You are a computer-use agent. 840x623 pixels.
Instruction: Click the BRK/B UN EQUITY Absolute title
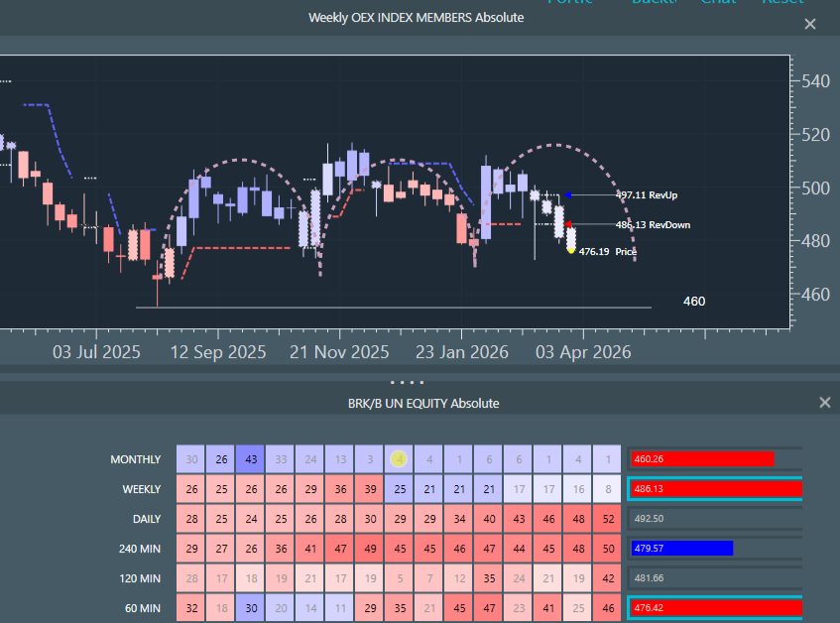click(423, 403)
